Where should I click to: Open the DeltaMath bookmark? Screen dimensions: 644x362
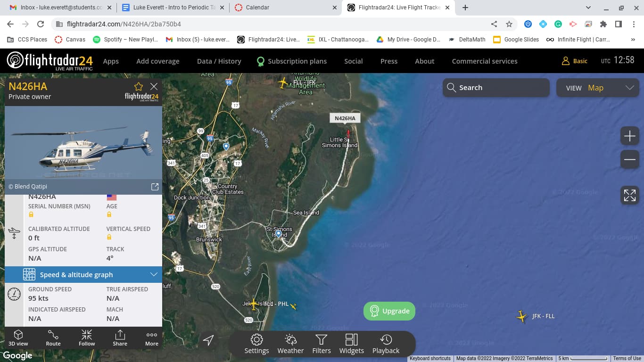point(467,40)
